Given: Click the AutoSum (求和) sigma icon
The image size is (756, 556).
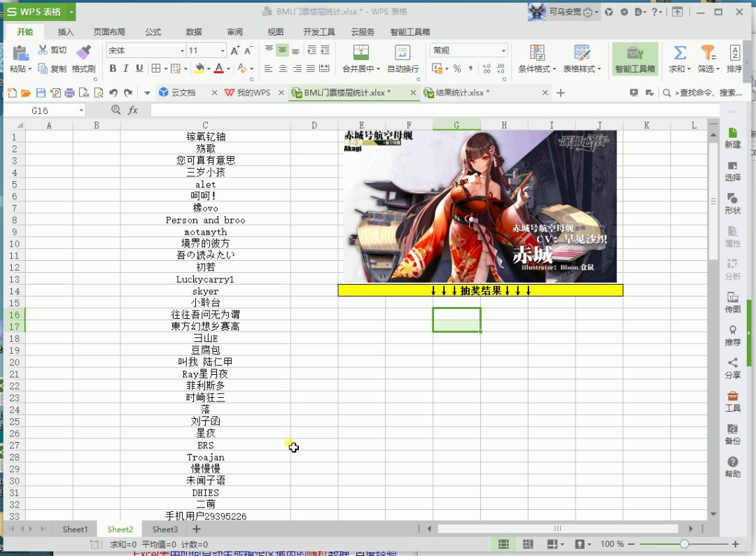Looking at the screenshot, I should pyautogui.click(x=679, y=52).
